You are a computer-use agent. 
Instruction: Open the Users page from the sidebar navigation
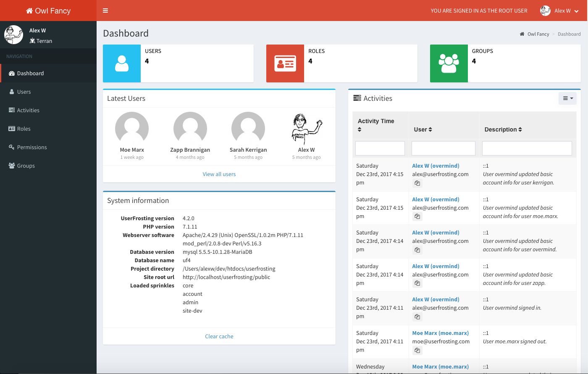tap(24, 92)
